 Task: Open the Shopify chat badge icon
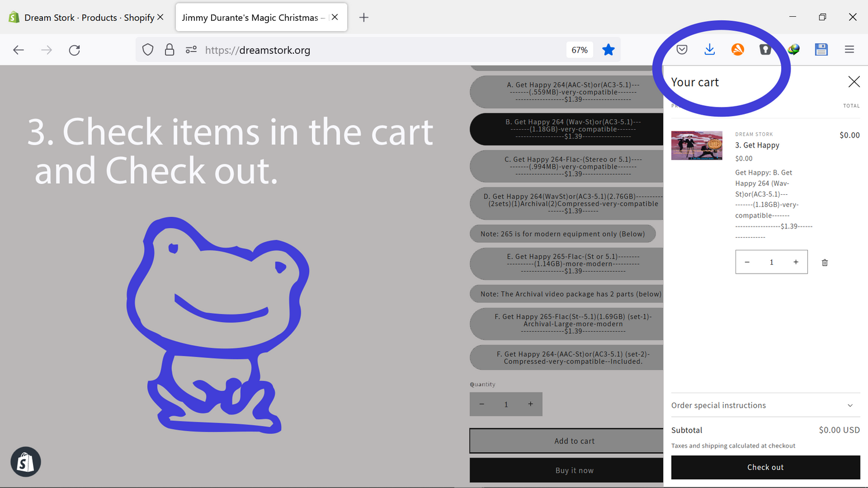[x=25, y=461]
